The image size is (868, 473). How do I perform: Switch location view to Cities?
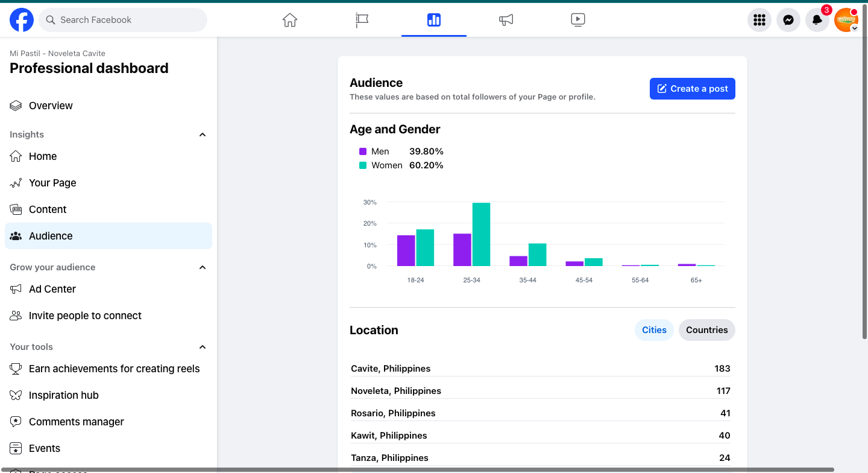[x=654, y=330]
